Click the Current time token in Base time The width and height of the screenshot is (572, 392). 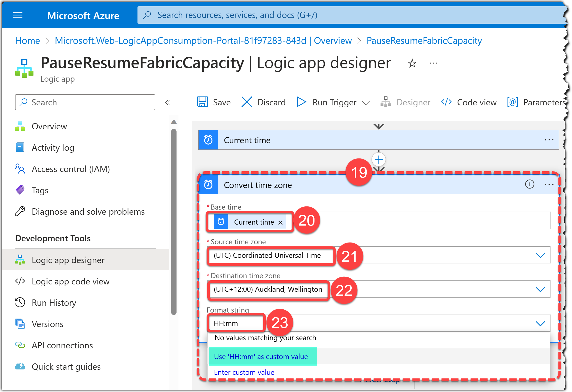point(250,222)
